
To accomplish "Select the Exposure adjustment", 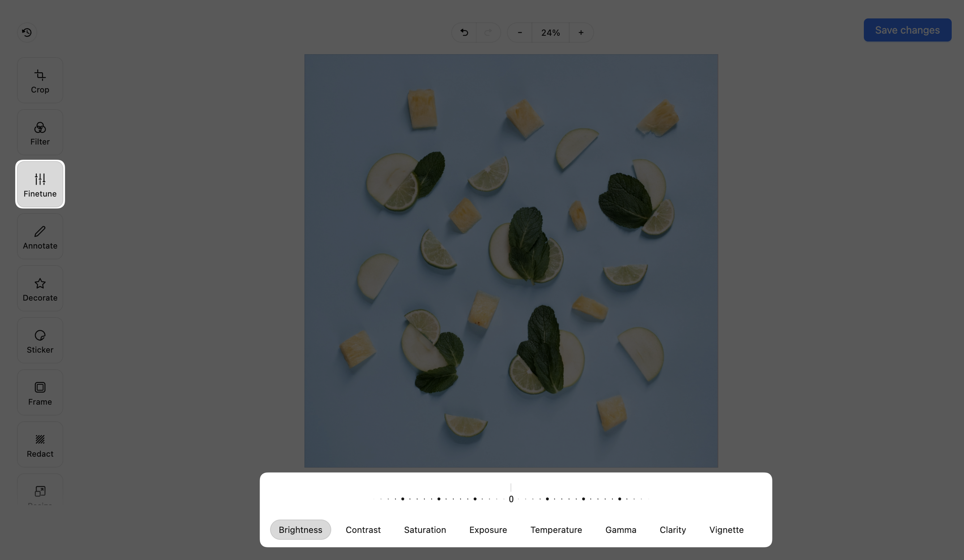I will (488, 530).
